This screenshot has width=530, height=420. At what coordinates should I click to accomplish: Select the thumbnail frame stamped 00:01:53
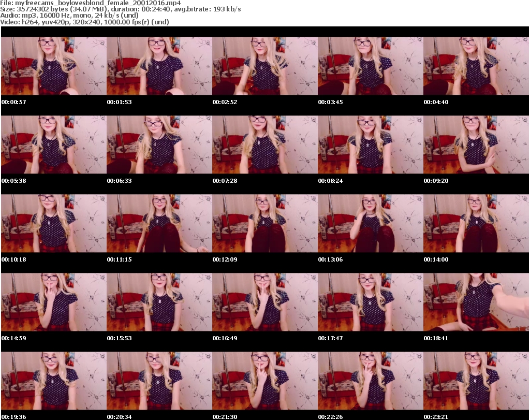coord(159,66)
